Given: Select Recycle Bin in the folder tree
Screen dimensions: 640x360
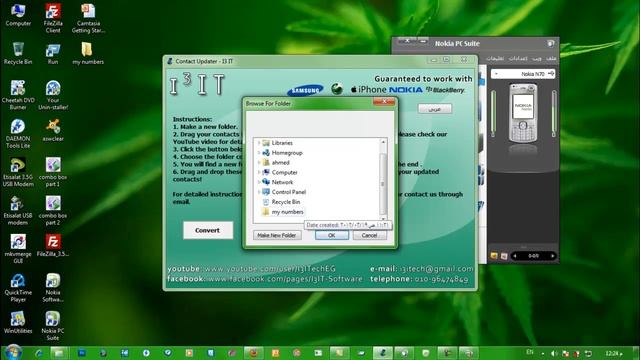Looking at the screenshot, I should tap(285, 202).
